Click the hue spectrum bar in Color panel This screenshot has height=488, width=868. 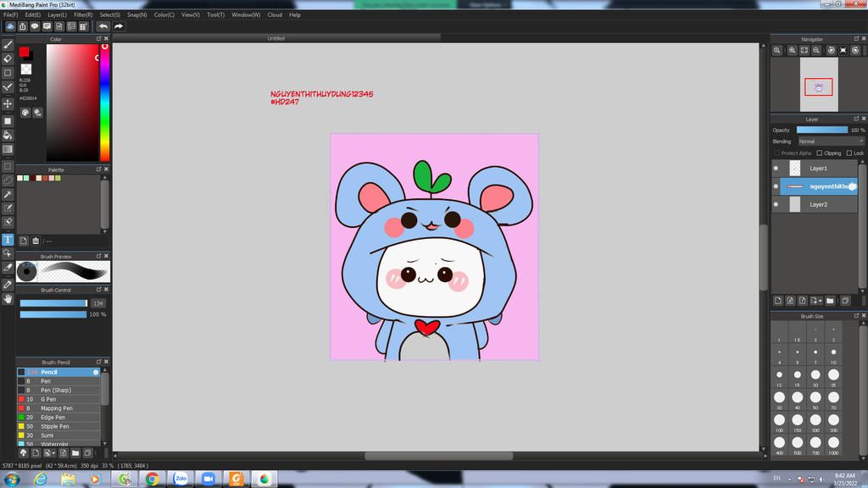tap(104, 103)
